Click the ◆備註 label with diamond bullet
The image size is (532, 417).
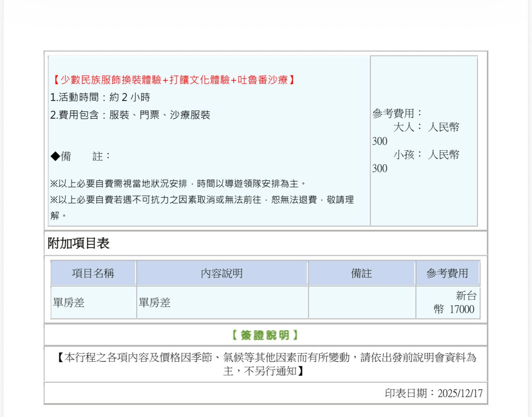point(80,156)
